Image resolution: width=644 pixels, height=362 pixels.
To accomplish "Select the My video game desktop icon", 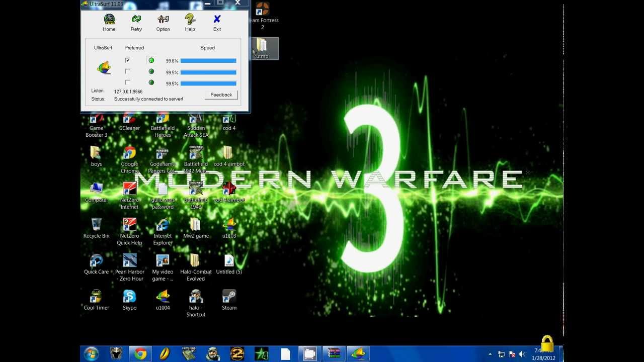I will click(163, 268).
